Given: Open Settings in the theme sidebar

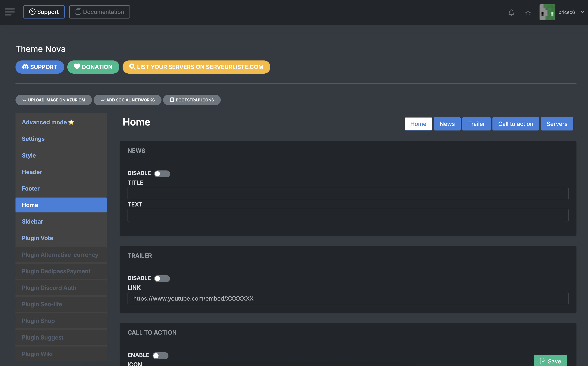Looking at the screenshot, I should [x=61, y=139].
